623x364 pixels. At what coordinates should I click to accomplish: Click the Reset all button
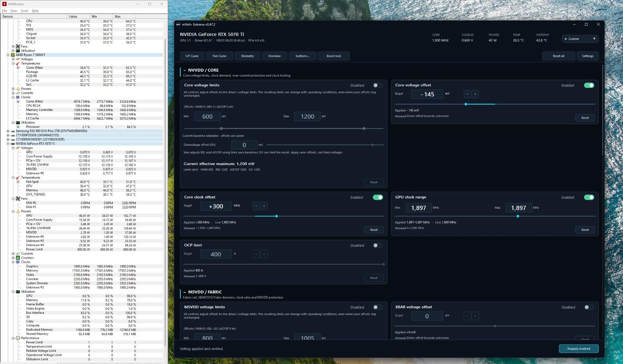pyautogui.click(x=558, y=56)
